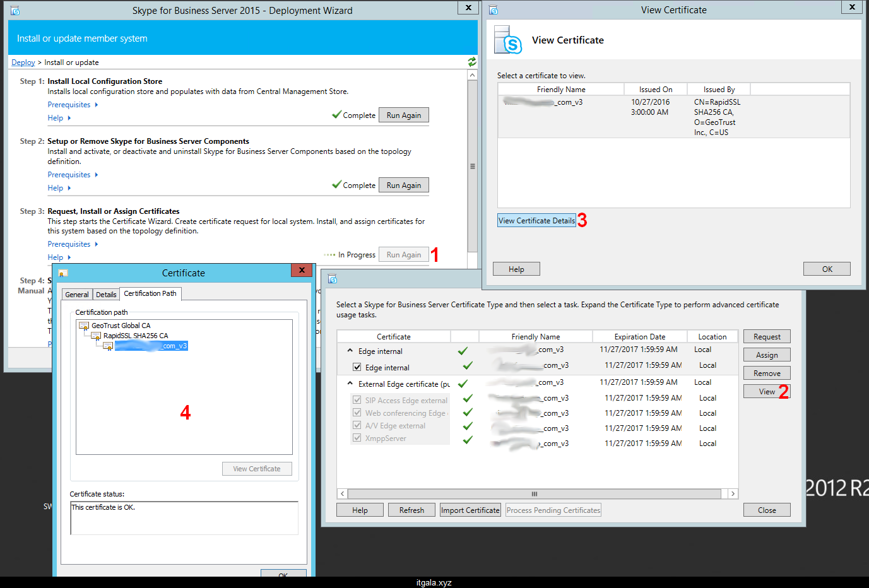
Task: Select the Certification Path tab
Action: point(150,293)
